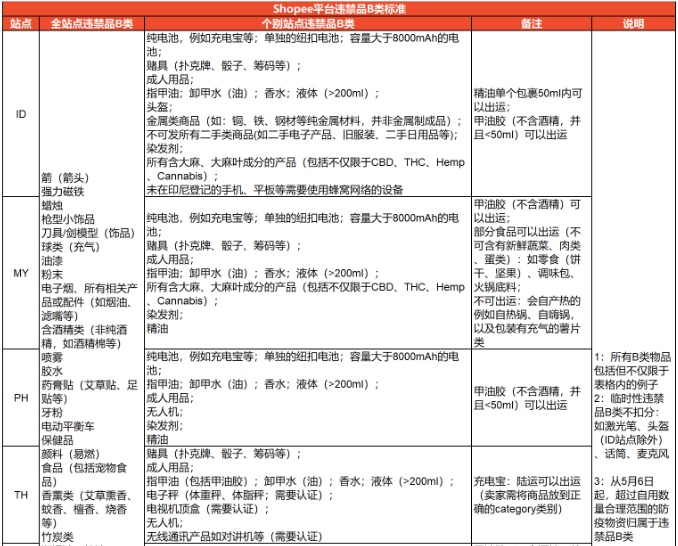Click the ID row '头盔；' line
Image resolution: width=678 pixels, height=546 pixels.
point(159,107)
